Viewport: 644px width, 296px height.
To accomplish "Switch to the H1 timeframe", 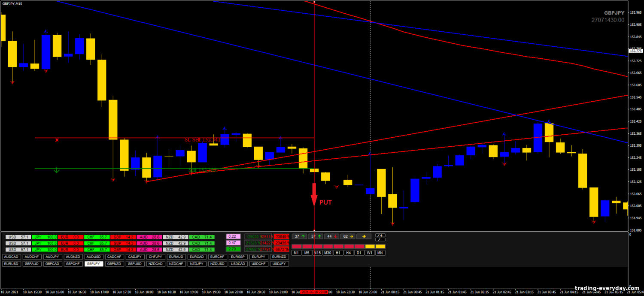I will tap(338, 253).
